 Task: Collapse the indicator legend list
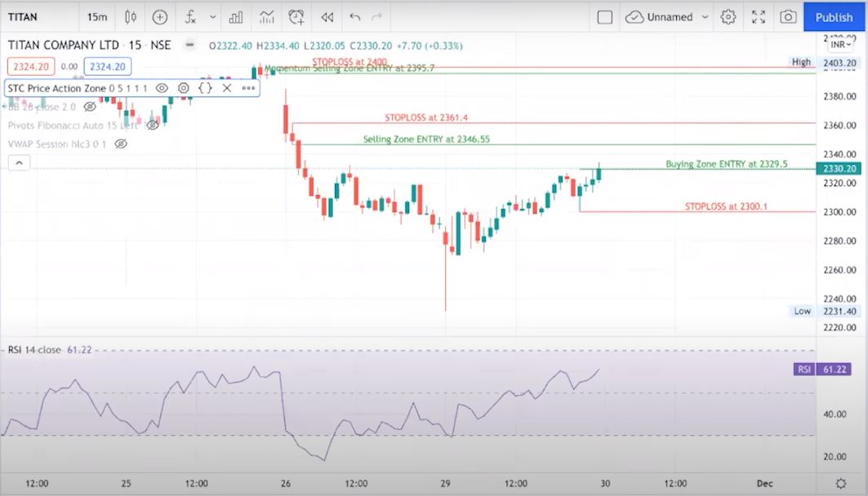(19, 163)
